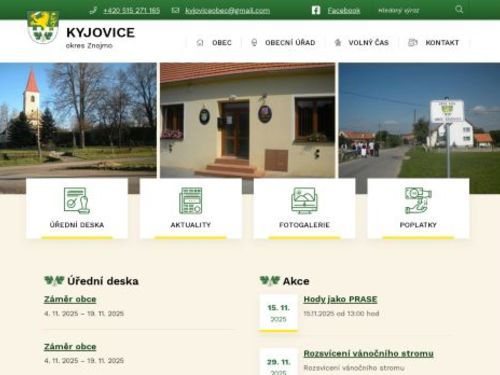Click grape leaf icon beside Úřední deska heading

pyautogui.click(x=54, y=281)
